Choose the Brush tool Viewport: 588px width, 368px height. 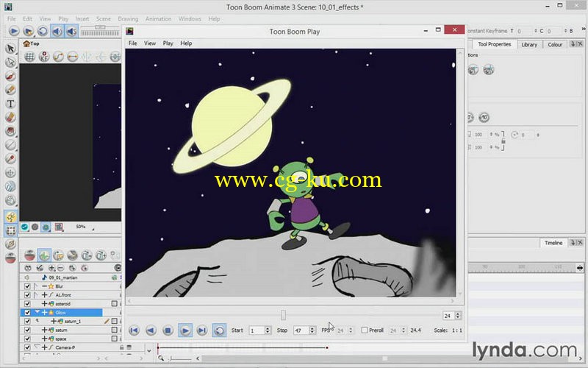(x=10, y=76)
